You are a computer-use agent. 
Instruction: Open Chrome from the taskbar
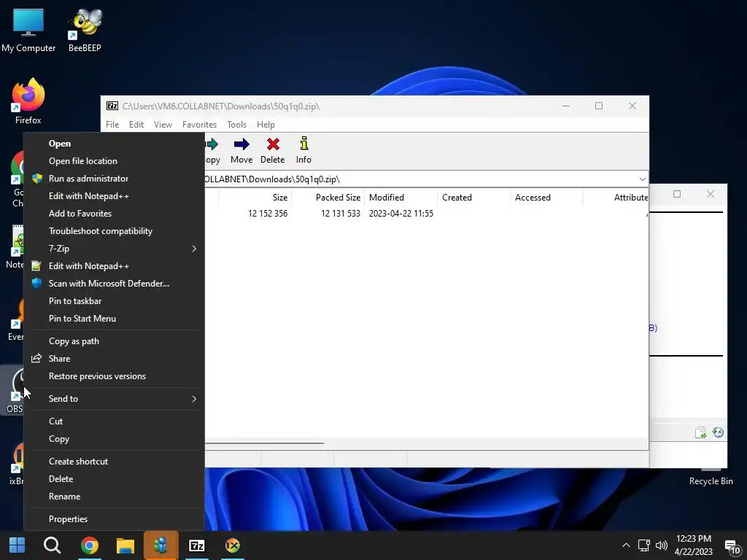click(90, 545)
